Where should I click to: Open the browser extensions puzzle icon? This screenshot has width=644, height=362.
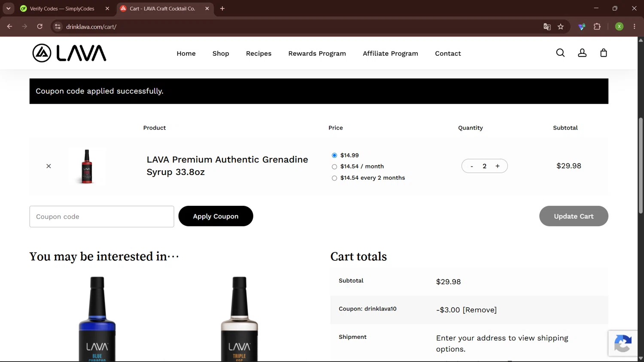point(597,27)
